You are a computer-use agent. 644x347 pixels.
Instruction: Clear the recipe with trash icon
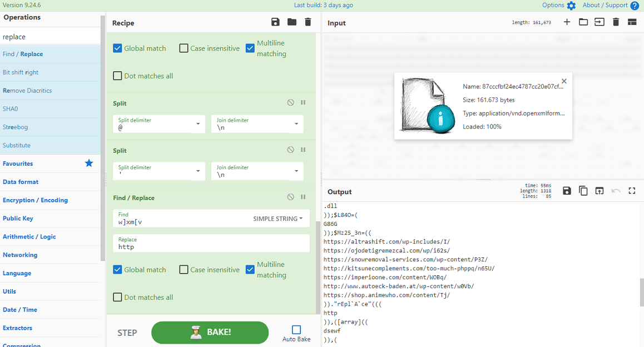(308, 22)
